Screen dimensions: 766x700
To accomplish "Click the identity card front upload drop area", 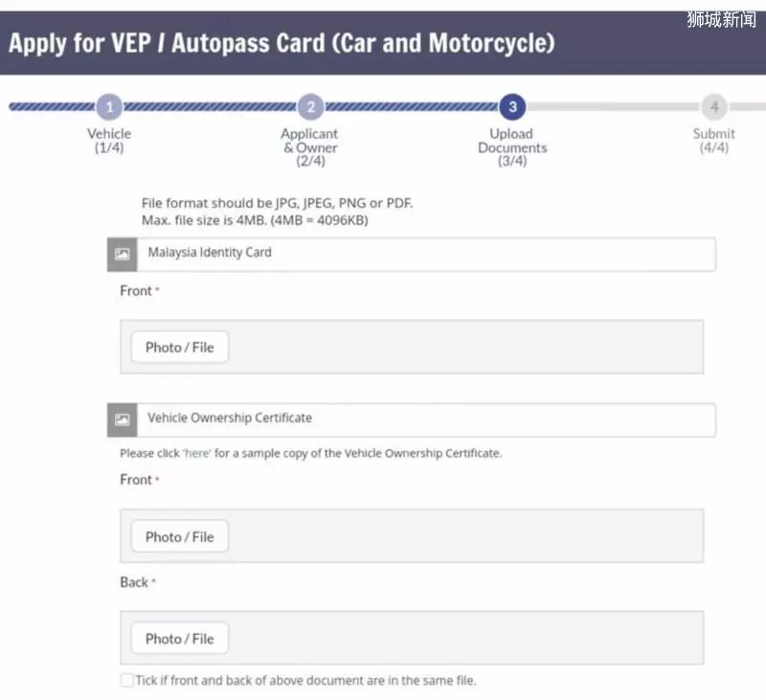I will coord(412,347).
